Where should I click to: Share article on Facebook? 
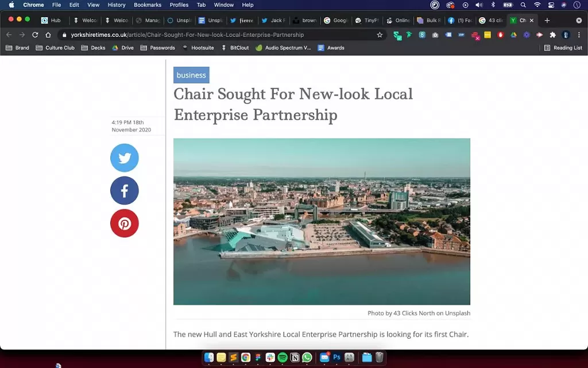click(x=125, y=191)
